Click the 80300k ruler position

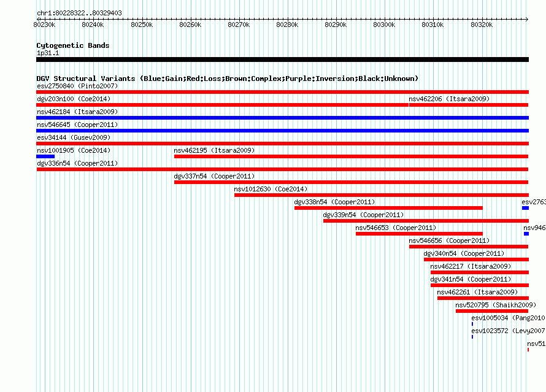point(384,25)
